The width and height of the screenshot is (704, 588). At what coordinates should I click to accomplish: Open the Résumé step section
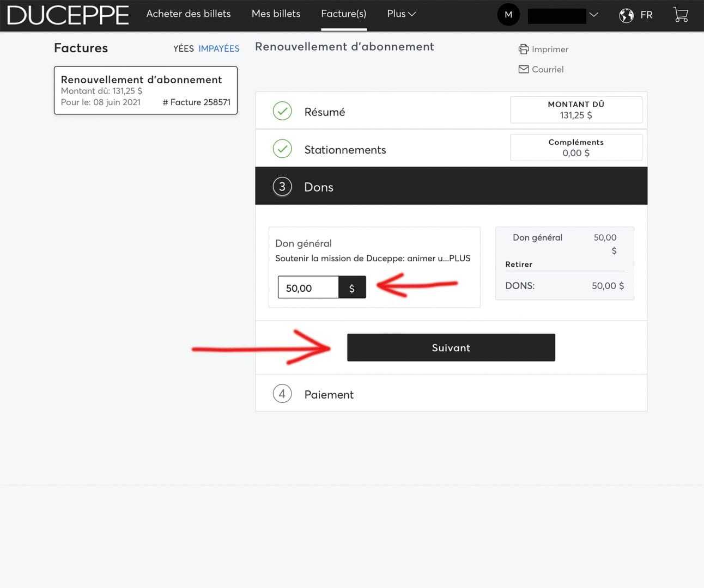click(325, 112)
